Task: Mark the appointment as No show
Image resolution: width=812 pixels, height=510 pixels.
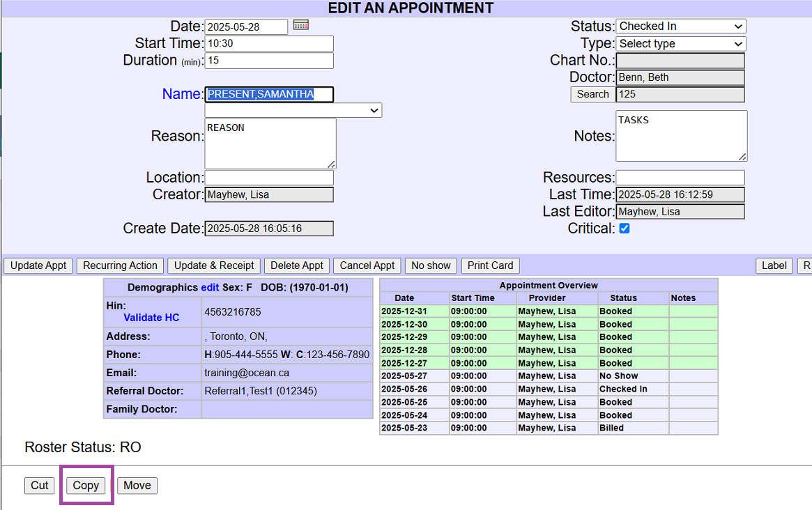Action: point(430,265)
